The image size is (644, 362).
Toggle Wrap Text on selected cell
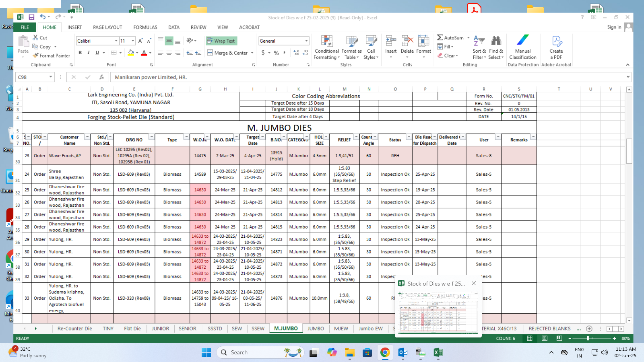click(221, 41)
